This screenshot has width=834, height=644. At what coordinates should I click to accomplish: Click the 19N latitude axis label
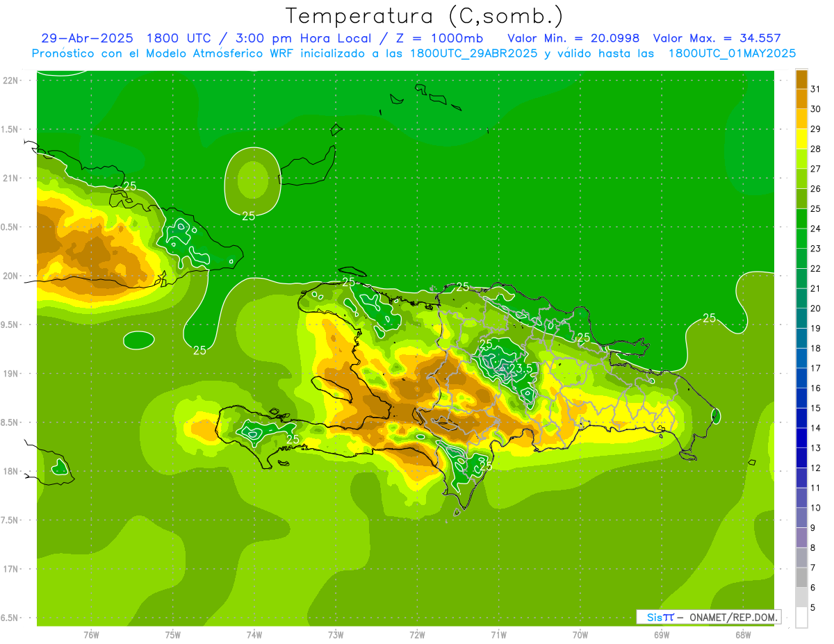click(10, 374)
